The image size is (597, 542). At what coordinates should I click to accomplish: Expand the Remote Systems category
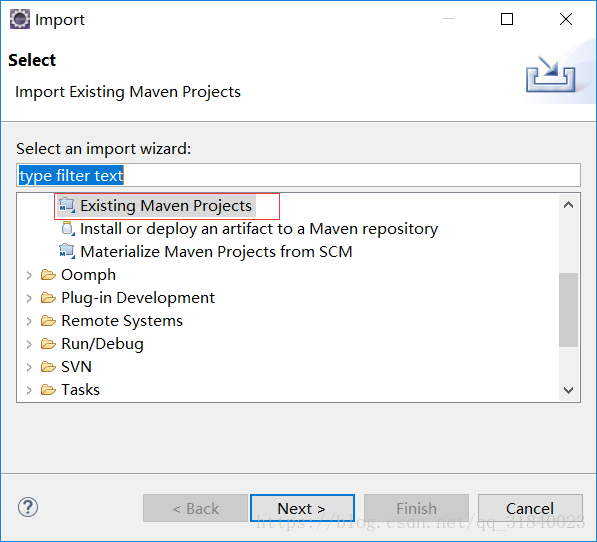[x=29, y=321]
